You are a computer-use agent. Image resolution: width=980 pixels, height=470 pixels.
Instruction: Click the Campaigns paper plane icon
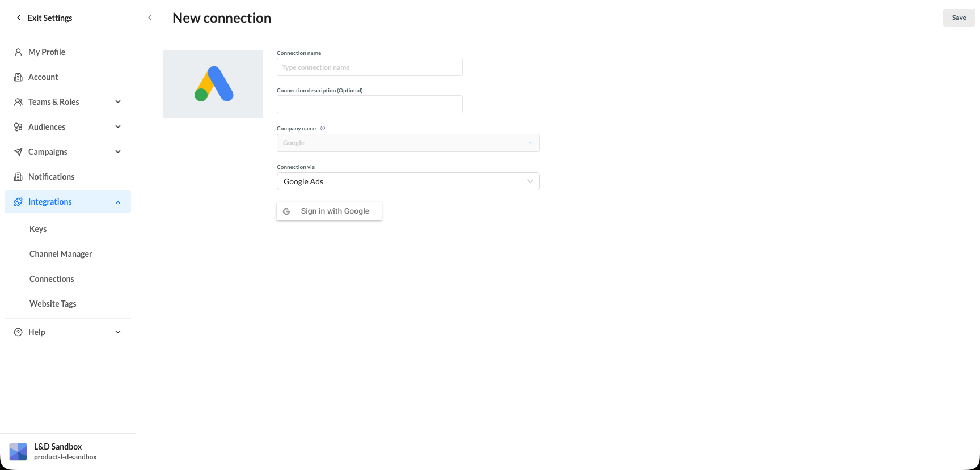18,152
